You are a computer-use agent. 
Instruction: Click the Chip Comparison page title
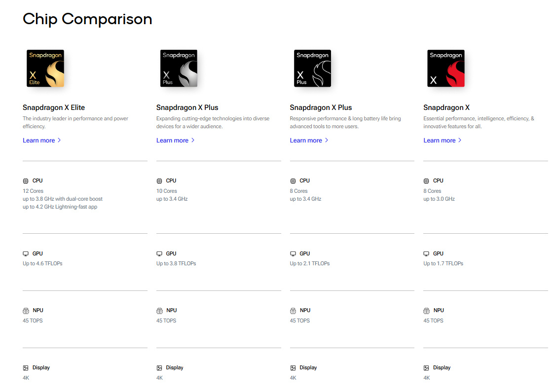[x=87, y=19]
